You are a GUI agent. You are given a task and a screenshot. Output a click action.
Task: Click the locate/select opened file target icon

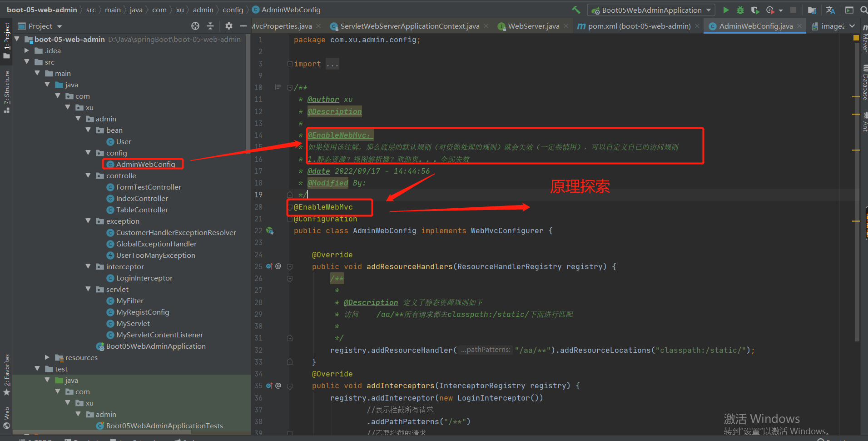(195, 26)
